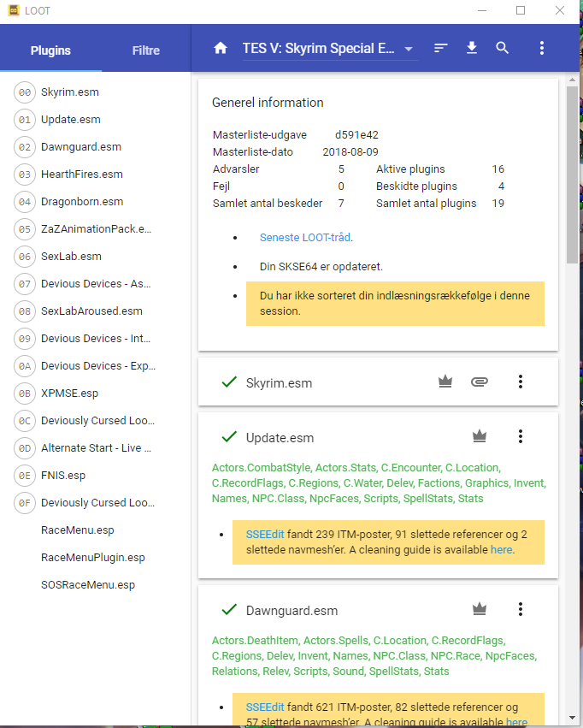Image resolution: width=583 pixels, height=728 pixels.
Task: Click green checkmark on Update.esm card
Action: [229, 437]
